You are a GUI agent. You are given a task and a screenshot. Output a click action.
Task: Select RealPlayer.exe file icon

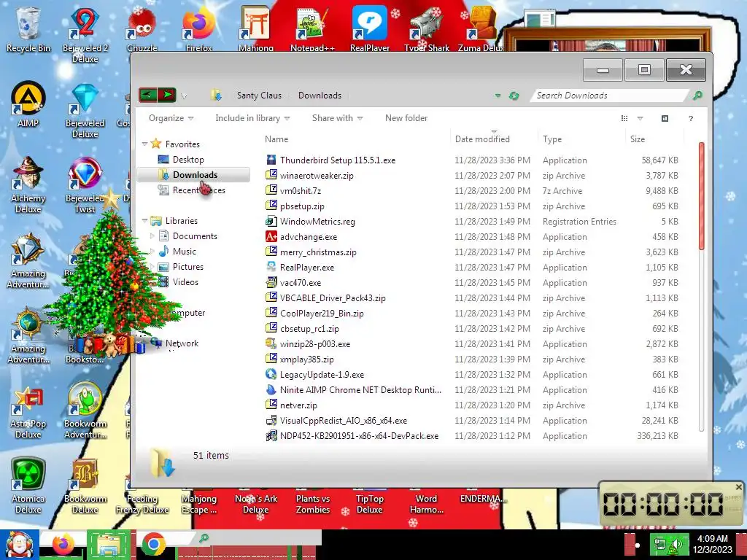(x=271, y=267)
